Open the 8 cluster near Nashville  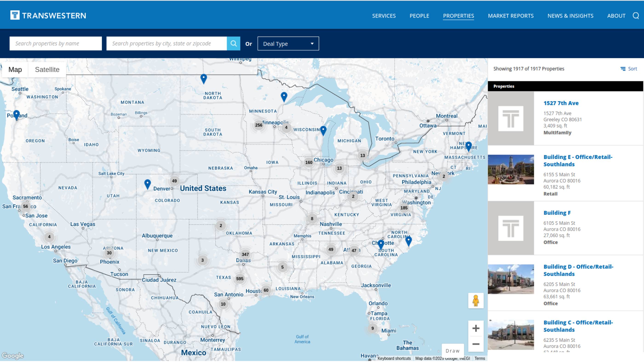click(x=312, y=219)
